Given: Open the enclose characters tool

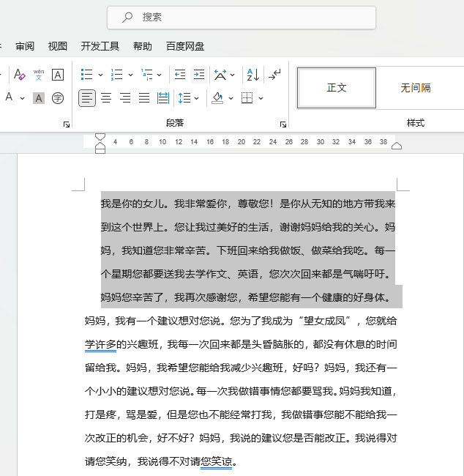Looking at the screenshot, I should point(58,98).
